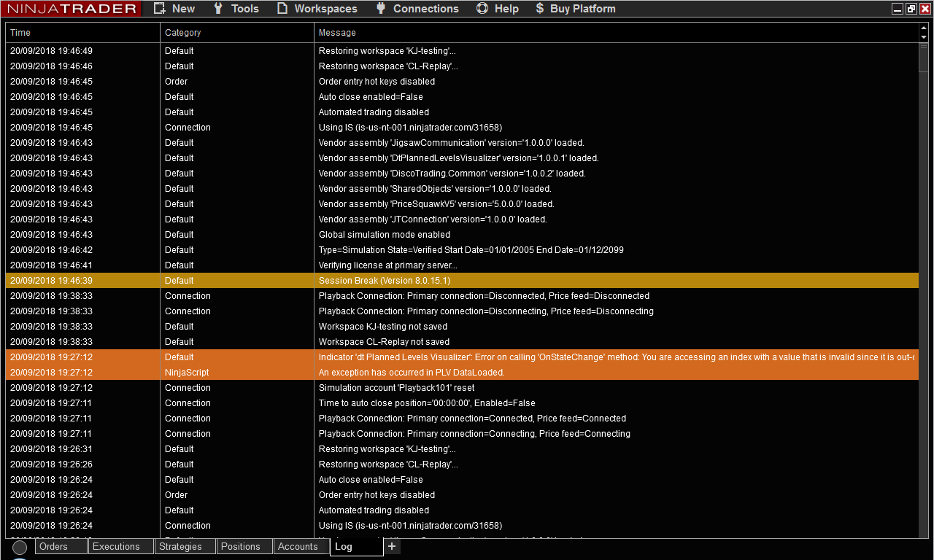Open the Help menu

(498, 9)
